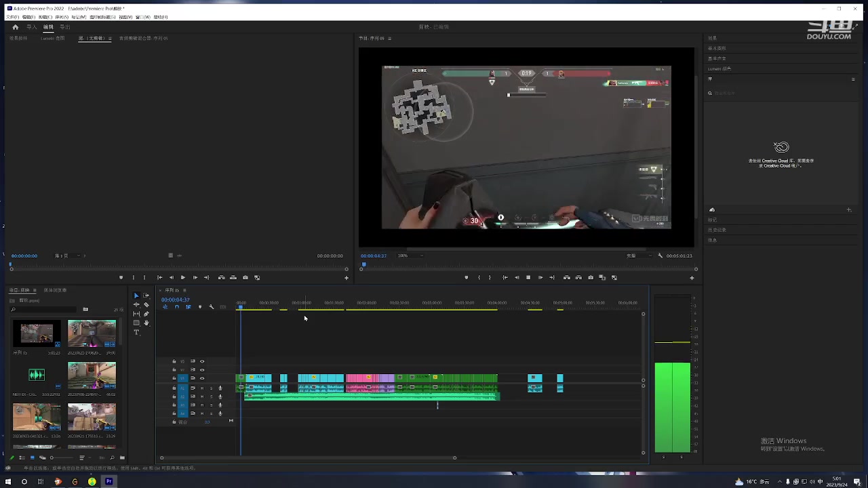Image resolution: width=868 pixels, height=488 pixels.
Task: Expand the Lumetri panel on right side
Action: 719,68
